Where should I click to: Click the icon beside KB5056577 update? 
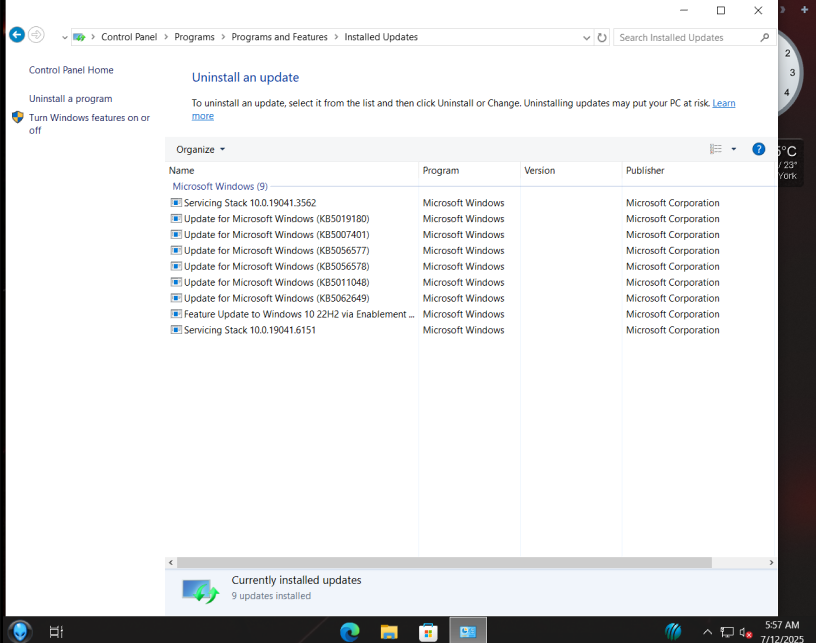[176, 250]
